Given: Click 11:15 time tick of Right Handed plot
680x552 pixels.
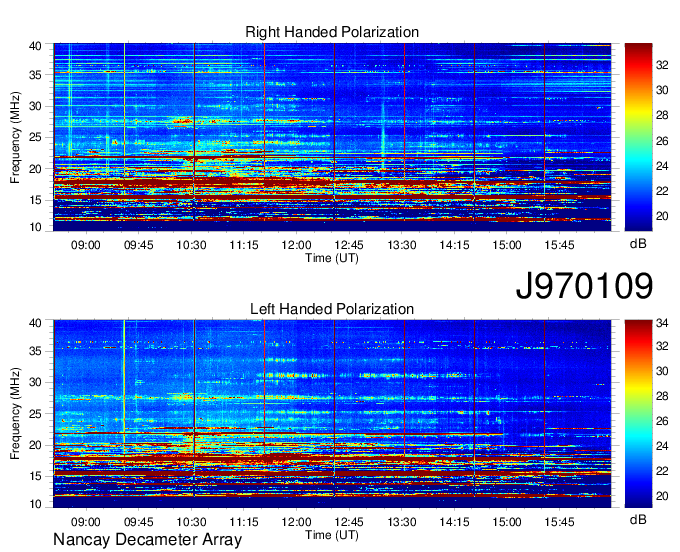Looking at the screenshot, I should coord(244,245).
